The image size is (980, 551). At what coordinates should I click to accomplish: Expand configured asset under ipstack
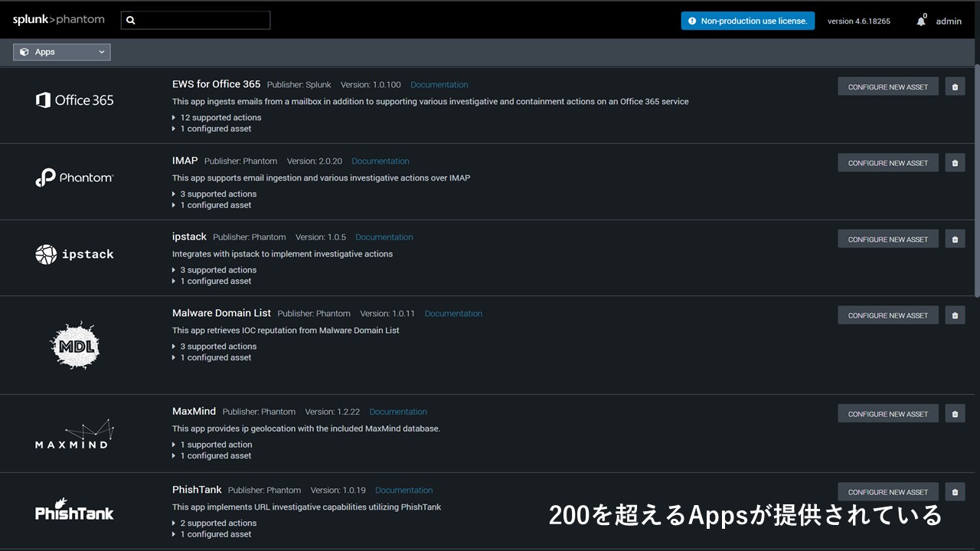point(211,281)
